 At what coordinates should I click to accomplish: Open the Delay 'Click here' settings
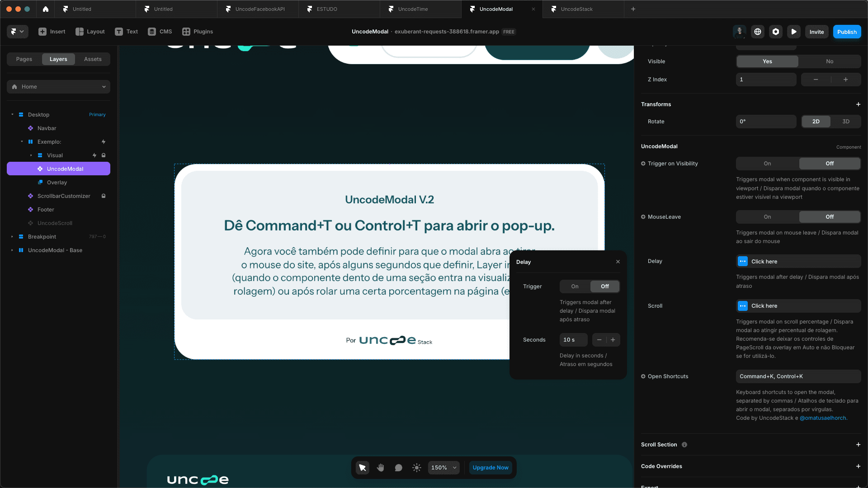pyautogui.click(x=798, y=262)
